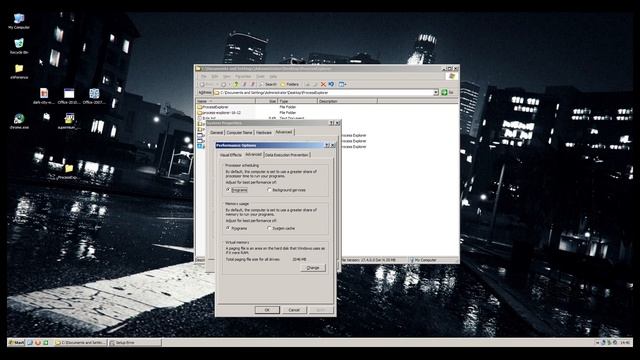The width and height of the screenshot is (640, 360).
Task: Open the Back button history dropdown arrow
Action: click(217, 84)
